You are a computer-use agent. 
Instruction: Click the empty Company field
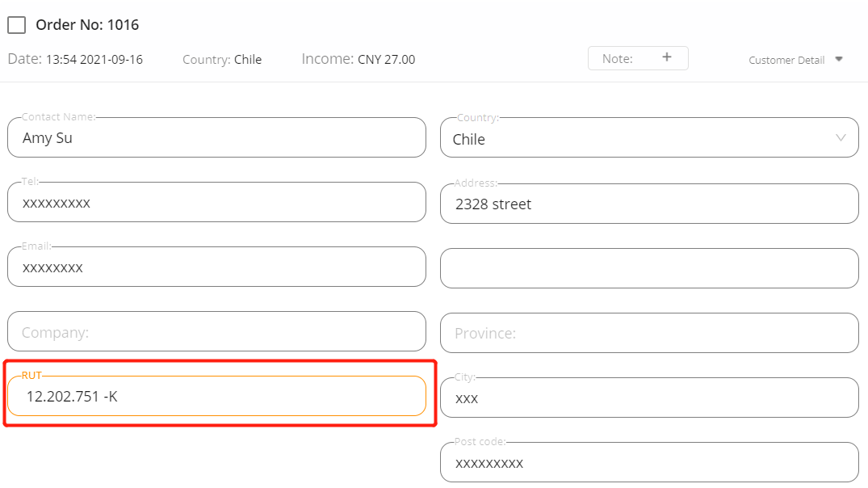point(216,331)
